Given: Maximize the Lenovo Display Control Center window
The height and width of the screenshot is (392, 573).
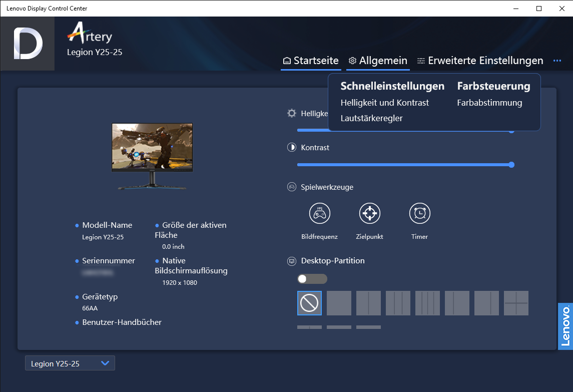Looking at the screenshot, I should tap(539, 9).
